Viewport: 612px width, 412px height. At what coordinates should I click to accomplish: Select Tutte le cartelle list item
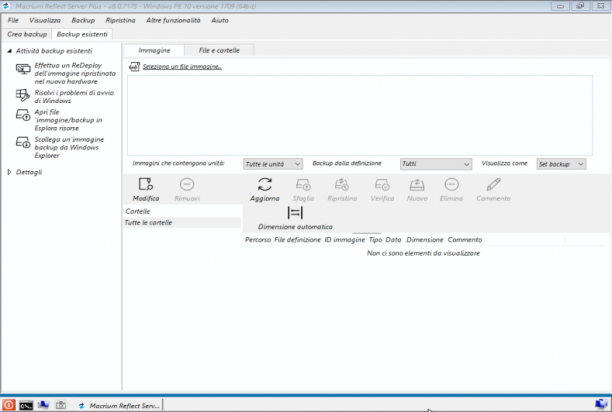coord(182,222)
